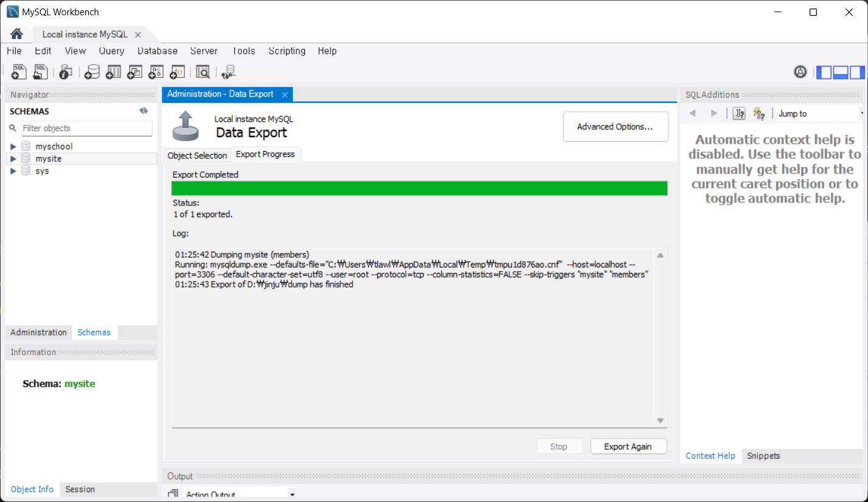Select the Context Help tab
This screenshot has height=502, width=868.
tap(710, 456)
